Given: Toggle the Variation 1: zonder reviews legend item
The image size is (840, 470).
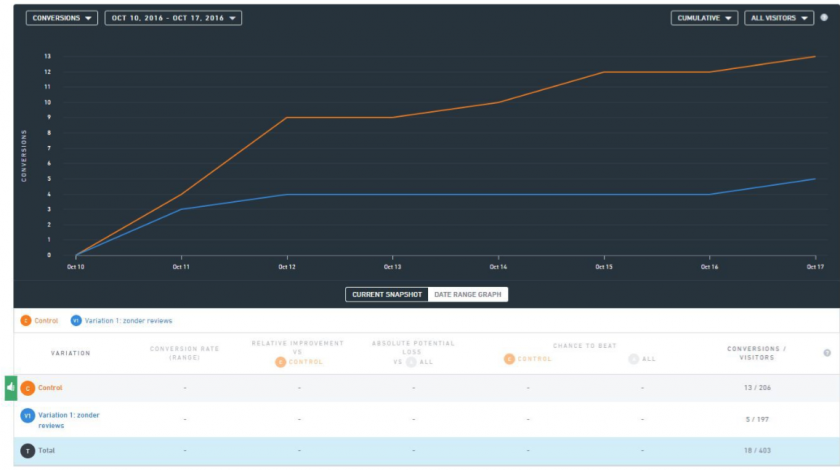Looking at the screenshot, I should click(x=122, y=320).
